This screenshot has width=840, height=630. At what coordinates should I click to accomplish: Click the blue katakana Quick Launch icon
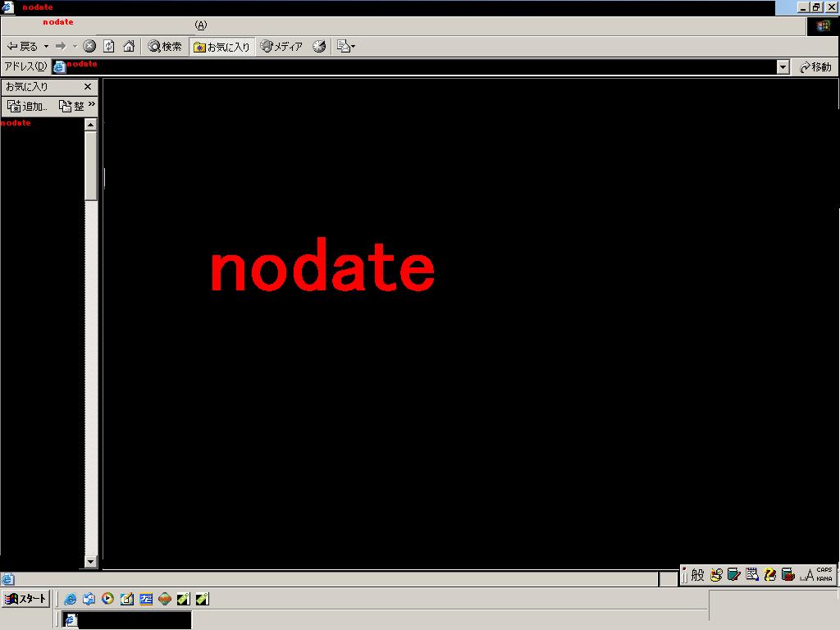click(x=146, y=599)
